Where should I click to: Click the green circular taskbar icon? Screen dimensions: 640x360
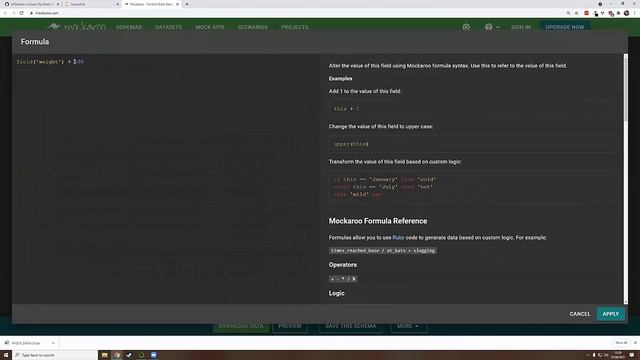141,355
